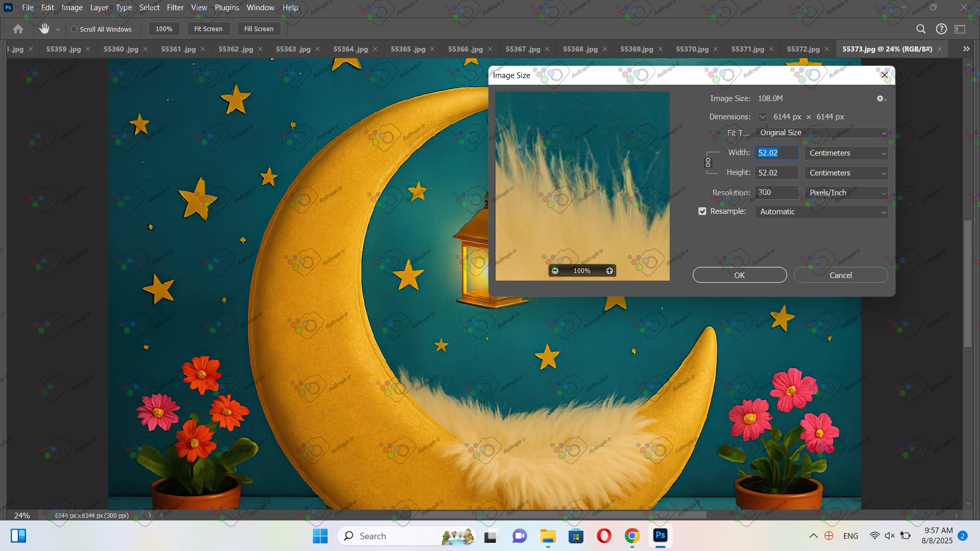This screenshot has width=980, height=551.
Task: Zoom out the preview with minus icon
Action: coord(555,271)
